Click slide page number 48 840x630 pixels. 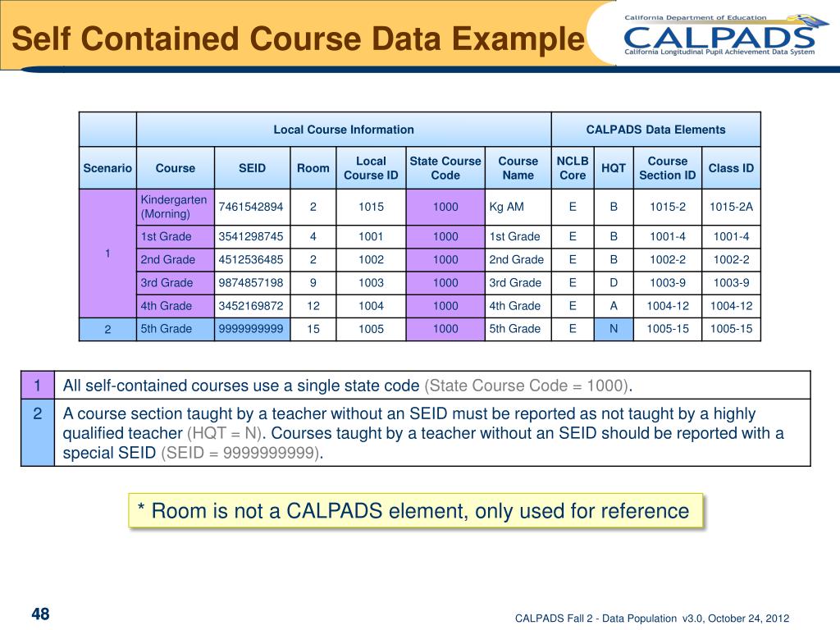[41, 614]
